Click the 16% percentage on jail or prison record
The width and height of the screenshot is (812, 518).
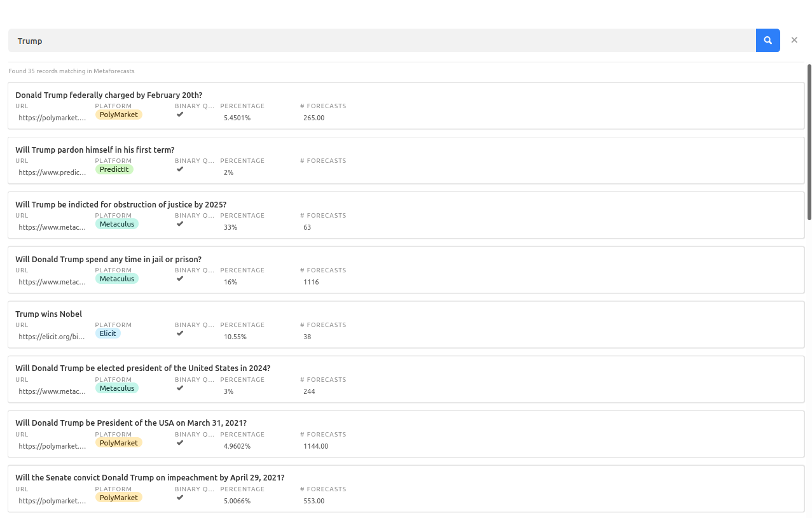tap(230, 282)
